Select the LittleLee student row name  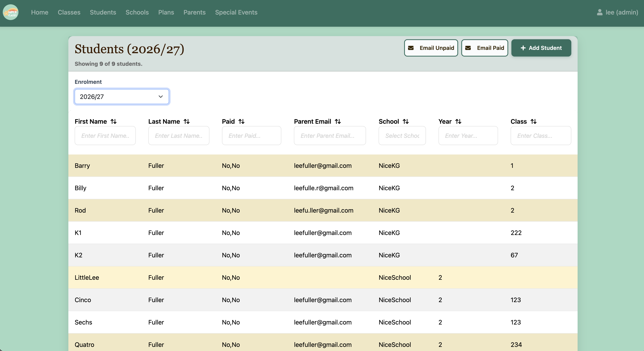[87, 278]
